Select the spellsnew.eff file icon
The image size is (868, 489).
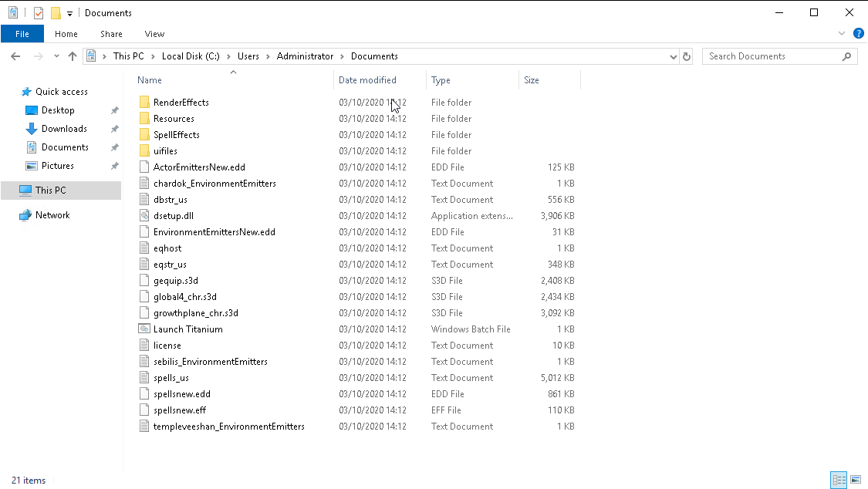point(144,410)
